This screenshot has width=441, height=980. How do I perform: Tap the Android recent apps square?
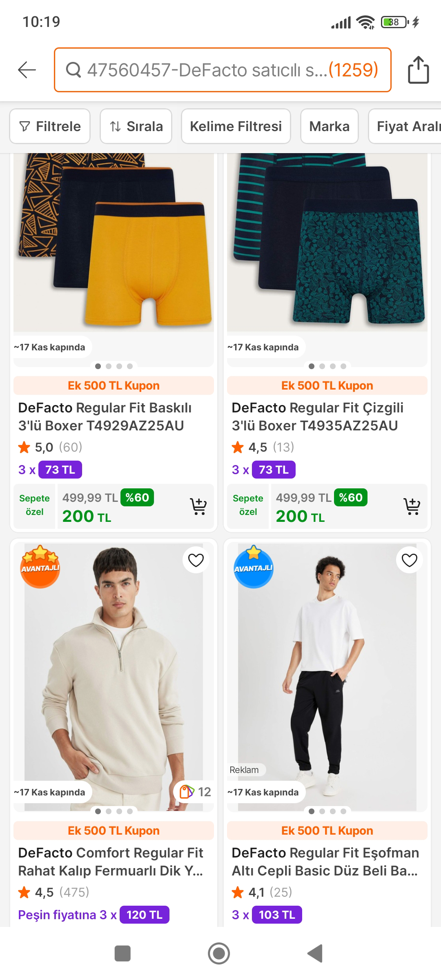[122, 953]
